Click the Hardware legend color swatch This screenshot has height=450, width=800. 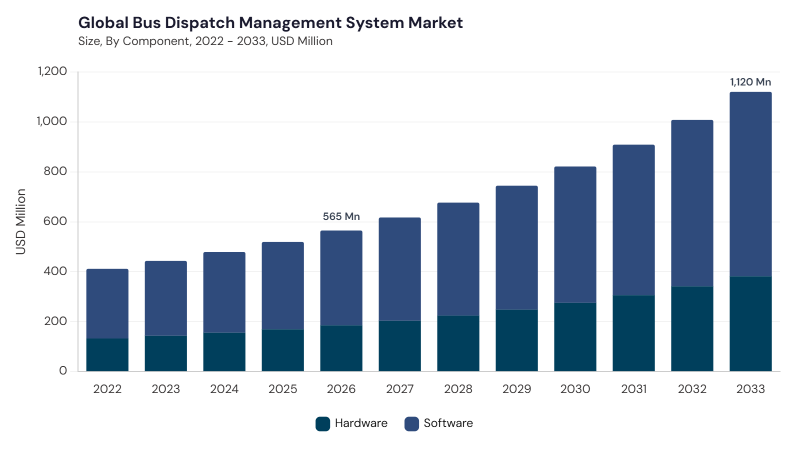[x=322, y=423]
